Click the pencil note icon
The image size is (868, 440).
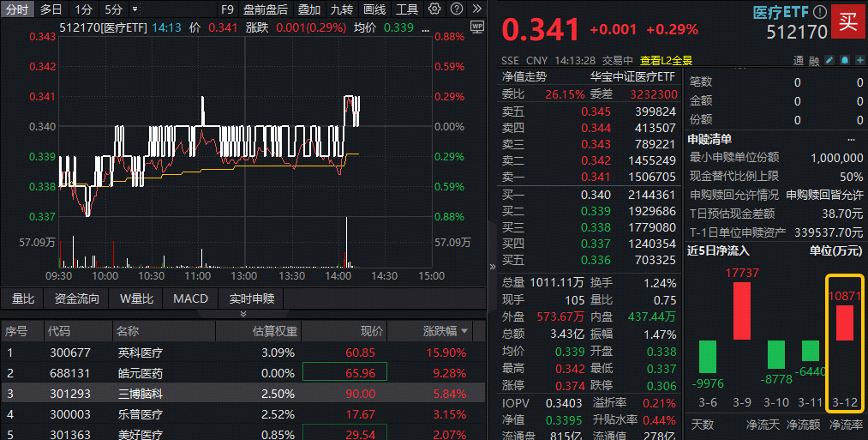(x=829, y=61)
